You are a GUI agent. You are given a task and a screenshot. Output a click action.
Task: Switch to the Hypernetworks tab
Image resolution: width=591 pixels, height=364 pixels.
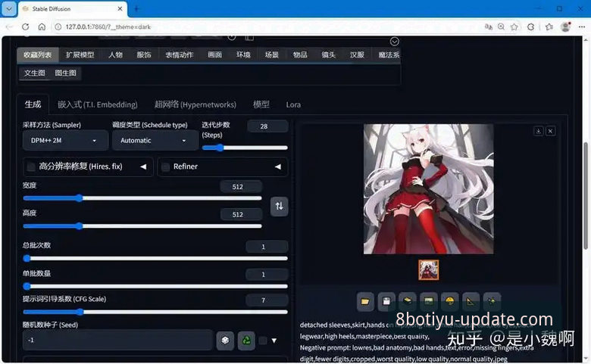pyautogui.click(x=195, y=104)
